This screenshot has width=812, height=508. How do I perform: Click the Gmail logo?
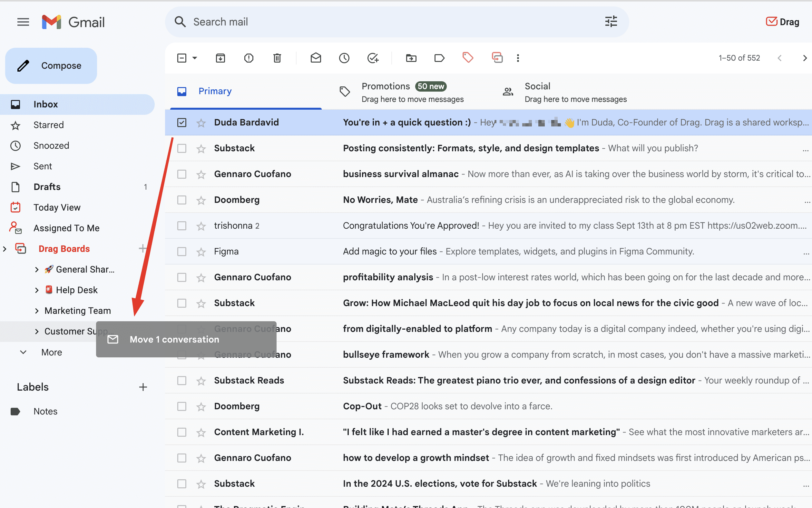(x=73, y=22)
